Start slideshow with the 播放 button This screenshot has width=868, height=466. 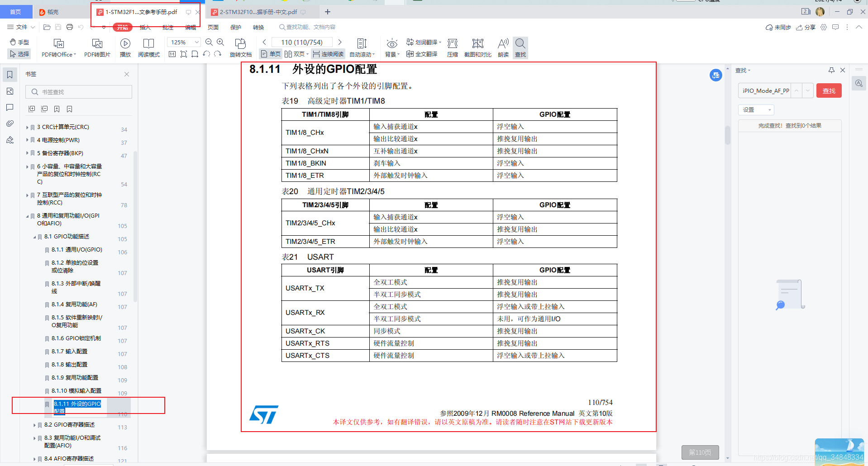[125, 48]
